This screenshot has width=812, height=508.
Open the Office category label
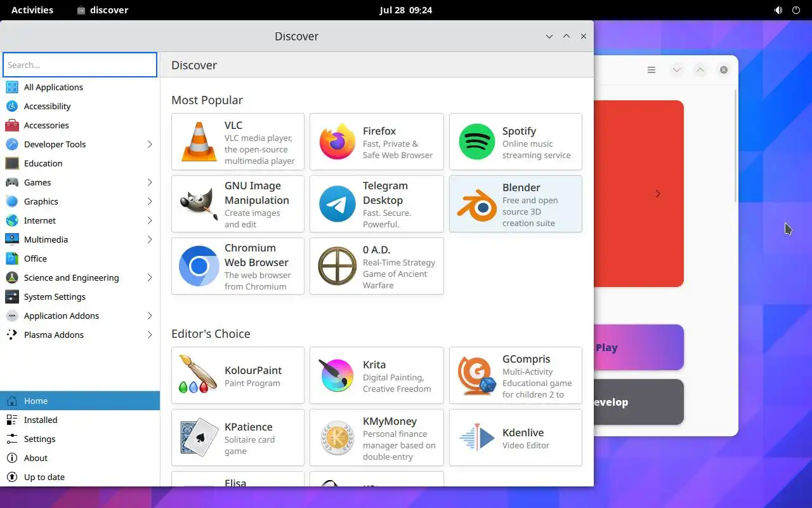point(36,258)
